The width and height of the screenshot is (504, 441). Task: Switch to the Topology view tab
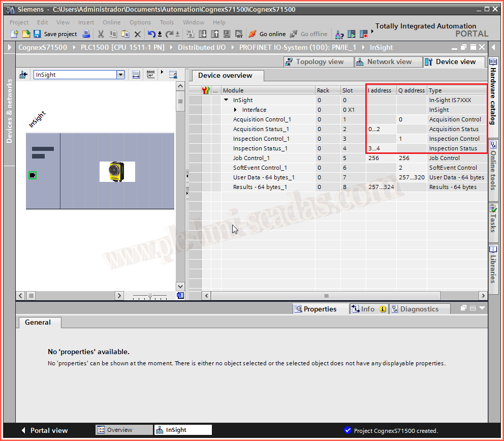[315, 61]
